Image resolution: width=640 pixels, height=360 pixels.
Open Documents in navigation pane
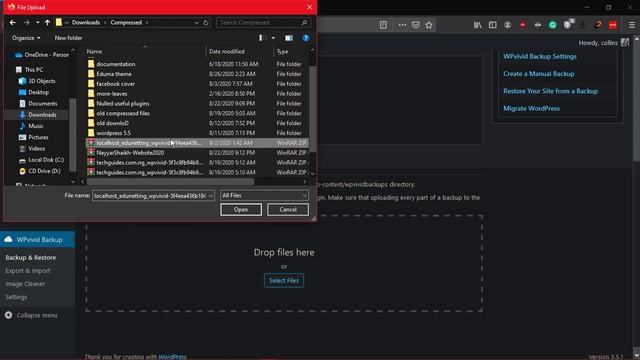click(x=38, y=104)
